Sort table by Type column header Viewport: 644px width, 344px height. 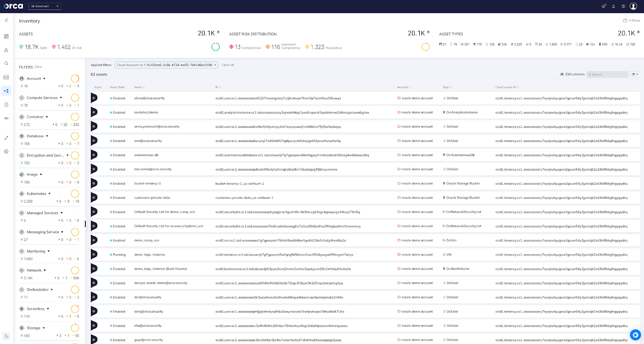pos(447,87)
